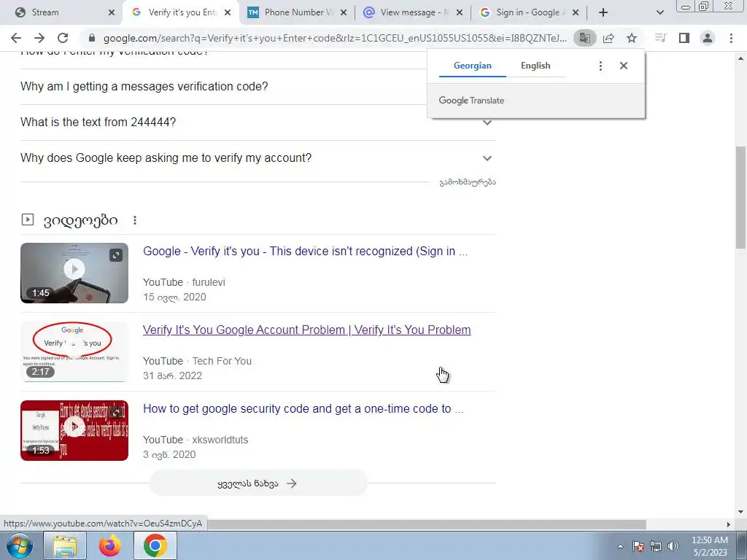Click the Chrome taskbar icon

tap(155, 545)
